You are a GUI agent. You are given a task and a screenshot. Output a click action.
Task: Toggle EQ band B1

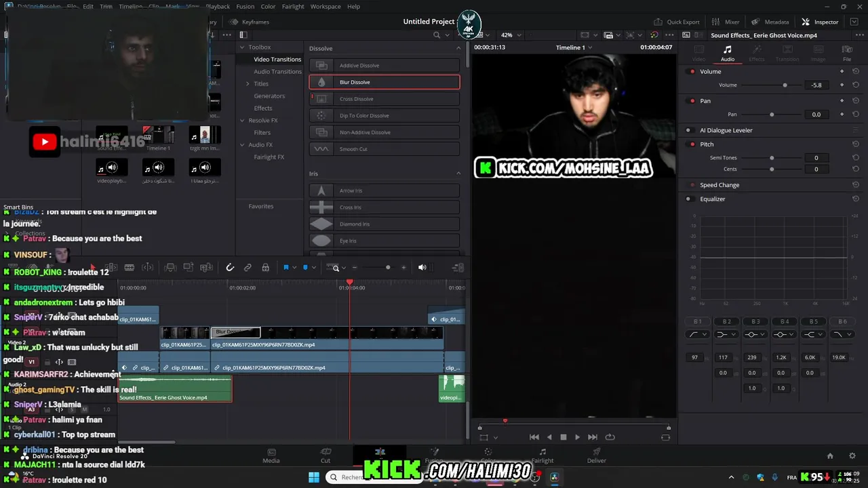click(697, 321)
